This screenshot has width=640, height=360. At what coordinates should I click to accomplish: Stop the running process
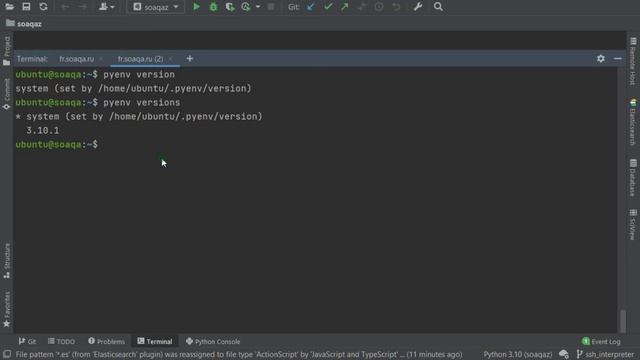(x=271, y=7)
